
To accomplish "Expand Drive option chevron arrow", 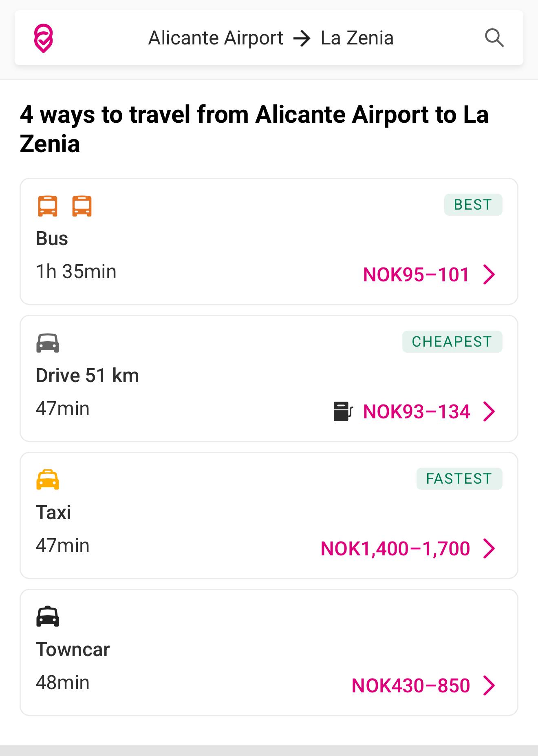I will (489, 411).
